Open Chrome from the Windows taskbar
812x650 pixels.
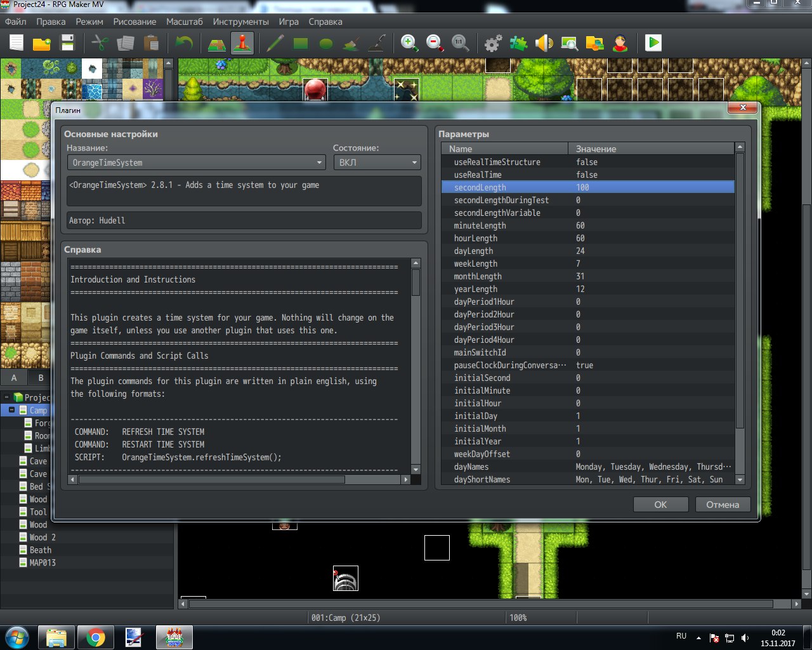pyautogui.click(x=96, y=637)
